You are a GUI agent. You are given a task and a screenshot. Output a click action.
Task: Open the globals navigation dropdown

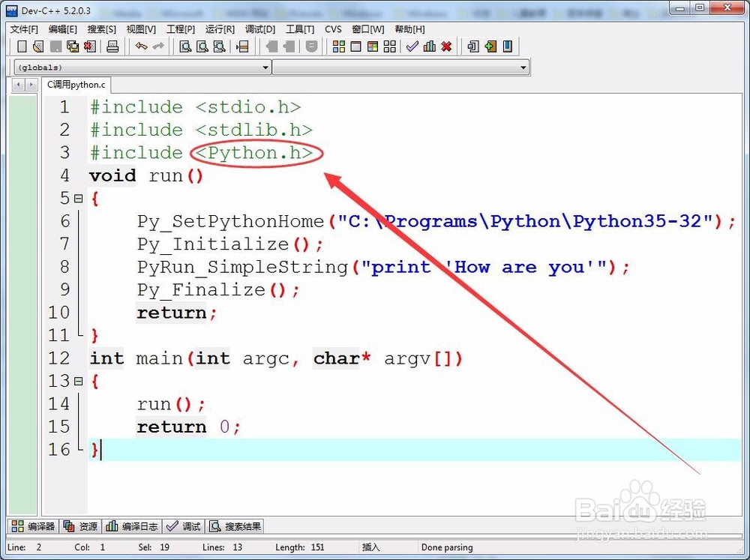coord(266,67)
